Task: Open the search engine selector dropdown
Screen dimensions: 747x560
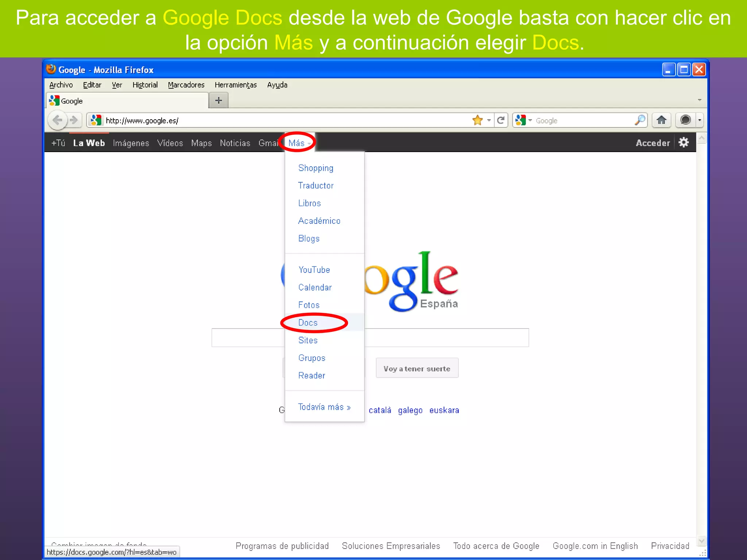Action: pyautogui.click(x=524, y=120)
